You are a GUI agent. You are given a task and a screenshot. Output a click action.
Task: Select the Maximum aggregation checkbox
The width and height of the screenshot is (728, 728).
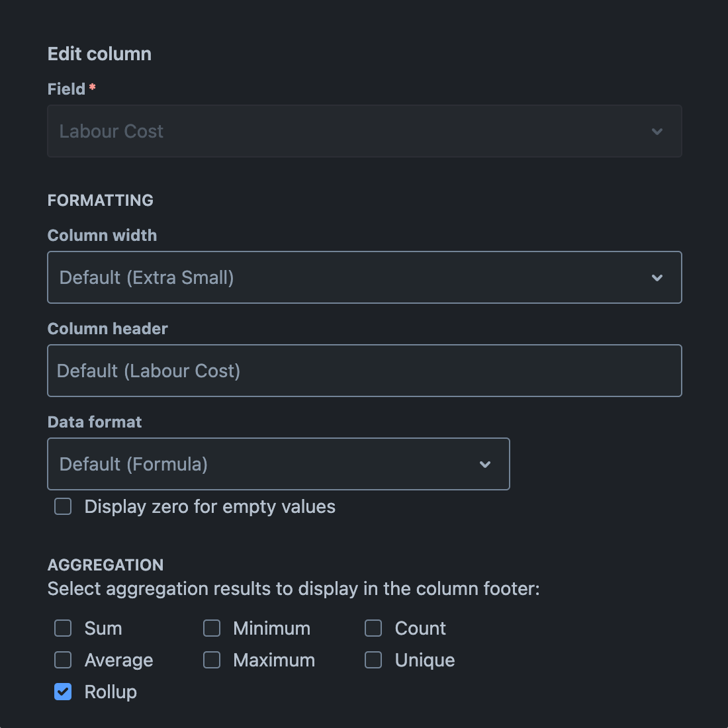[212, 660]
